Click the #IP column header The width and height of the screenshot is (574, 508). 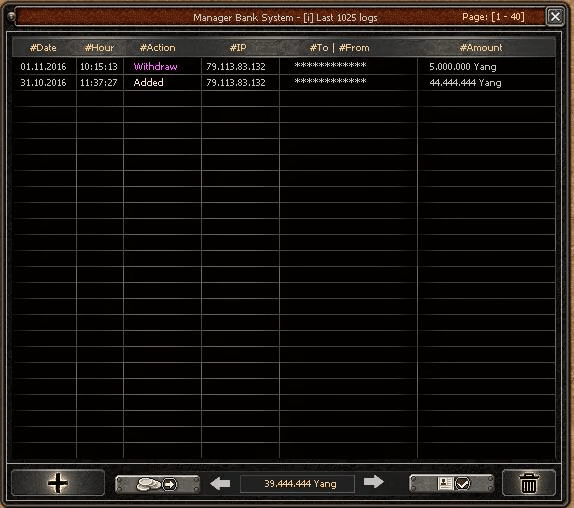point(238,48)
